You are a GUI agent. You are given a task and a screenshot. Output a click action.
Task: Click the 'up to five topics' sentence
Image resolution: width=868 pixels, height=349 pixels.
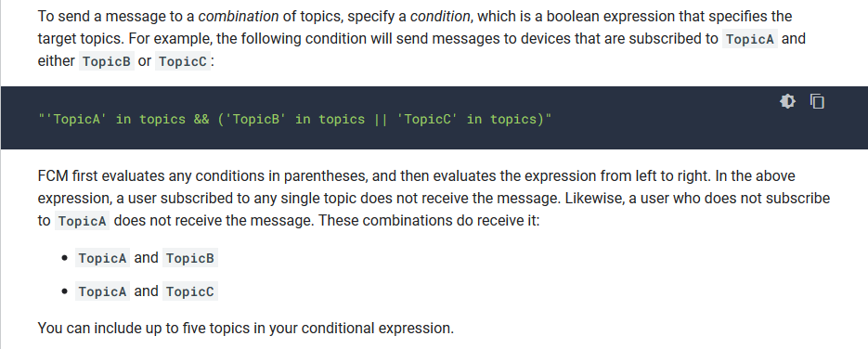coord(246,329)
